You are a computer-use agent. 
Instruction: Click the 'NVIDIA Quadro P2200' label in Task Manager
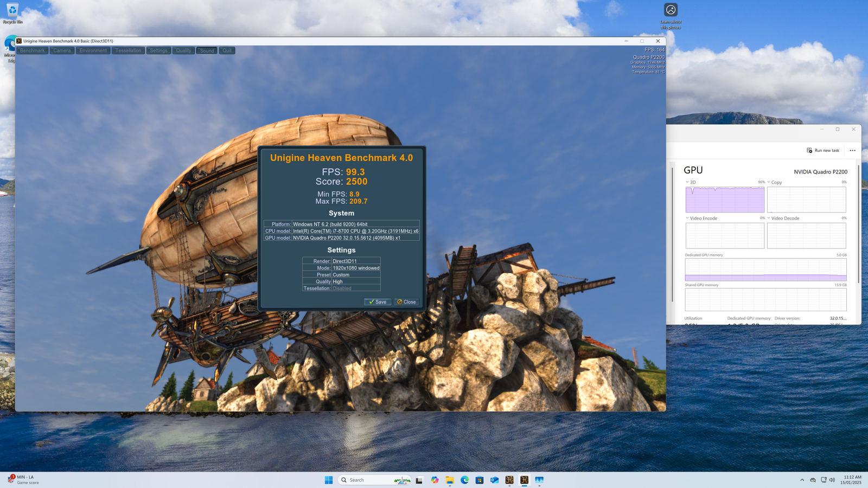[x=820, y=172]
